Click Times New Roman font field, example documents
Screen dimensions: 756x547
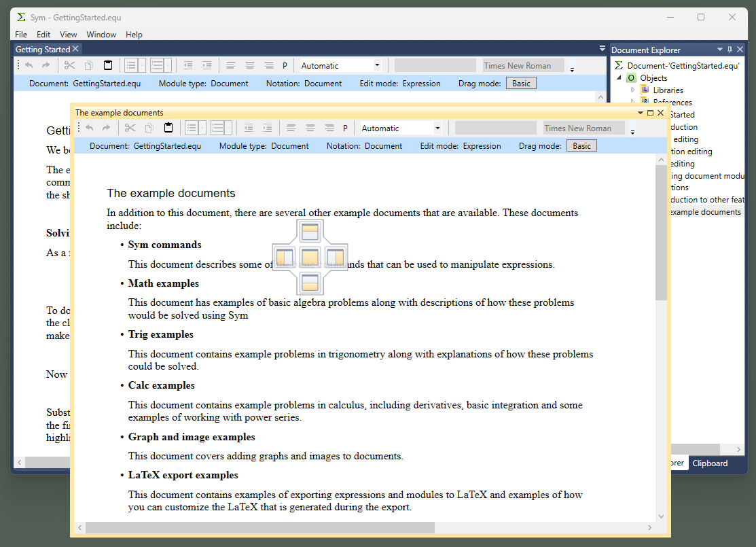584,128
